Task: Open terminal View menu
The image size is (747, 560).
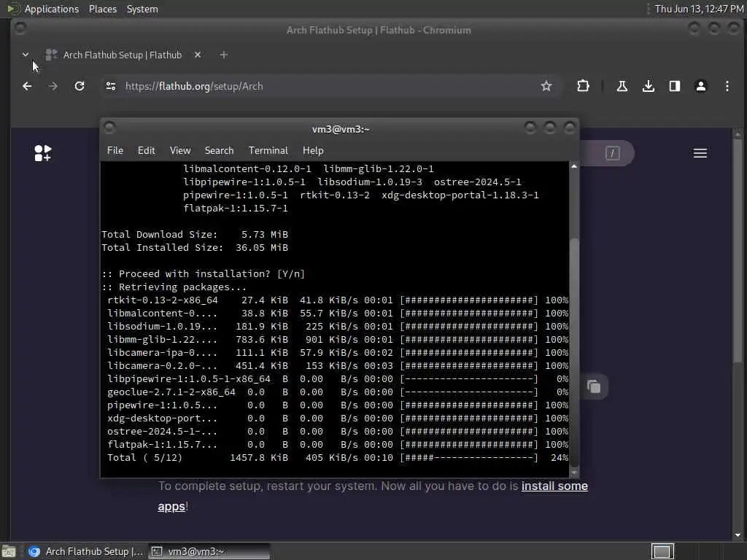Action: click(x=180, y=150)
